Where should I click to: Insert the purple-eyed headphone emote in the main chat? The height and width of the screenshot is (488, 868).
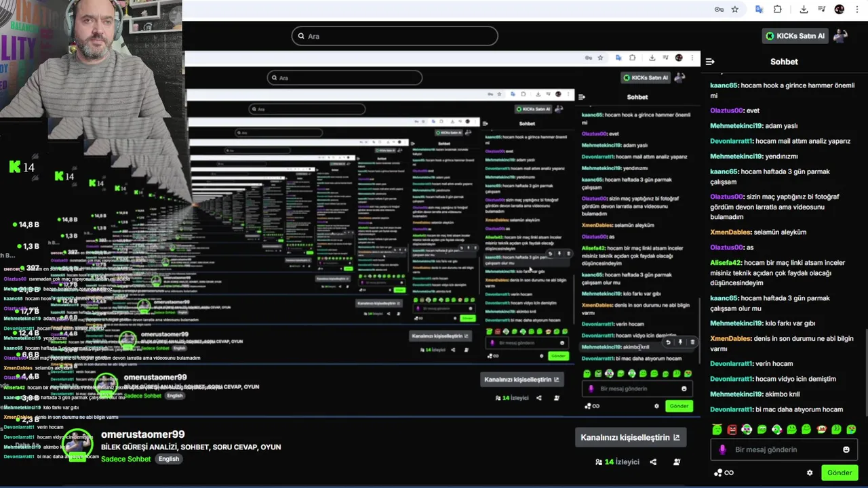point(747,429)
